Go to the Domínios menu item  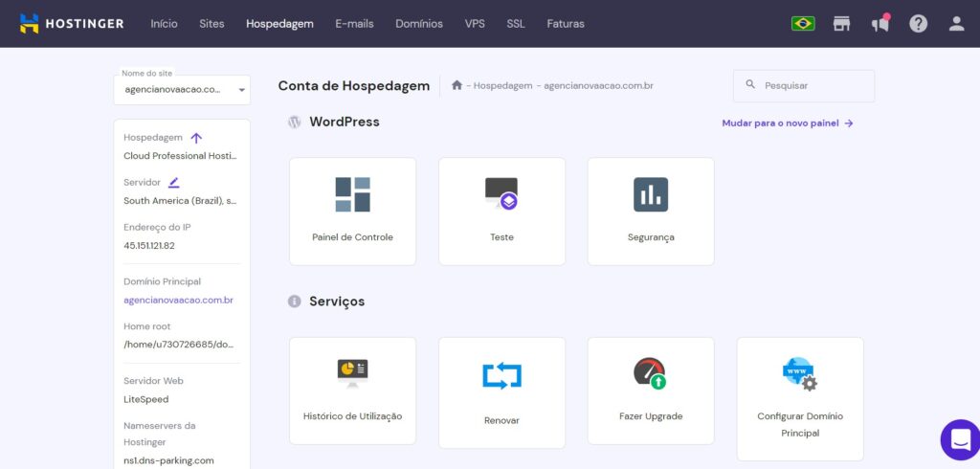click(419, 24)
